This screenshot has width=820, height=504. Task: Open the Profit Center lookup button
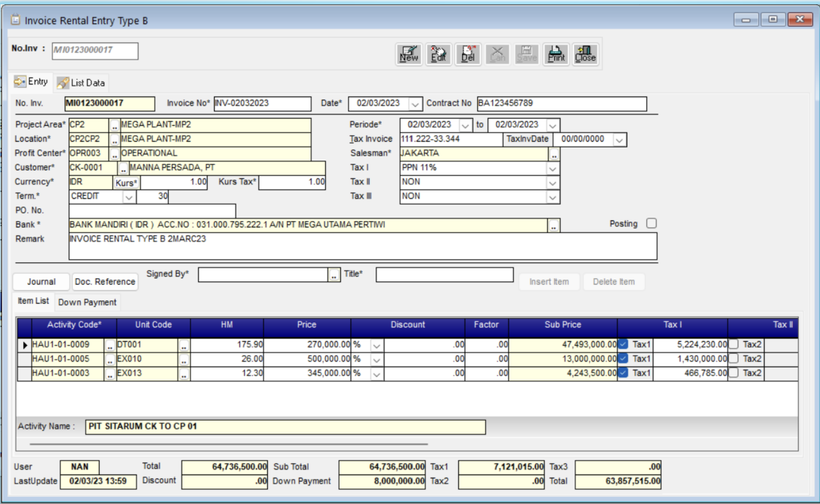coord(114,153)
